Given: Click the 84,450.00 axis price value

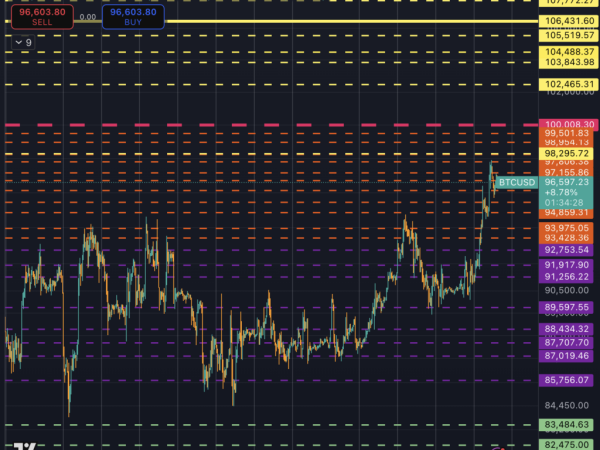Looking at the screenshot, I should (566, 406).
